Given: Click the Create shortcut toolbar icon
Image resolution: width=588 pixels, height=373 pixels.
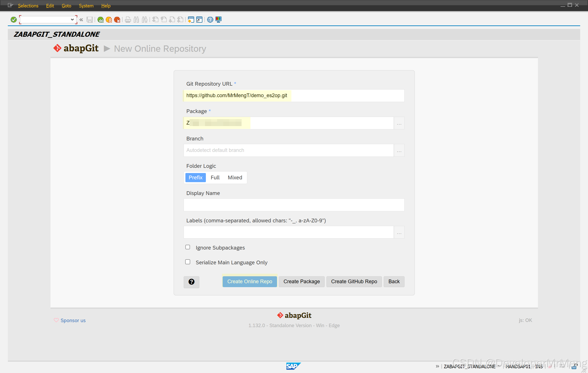Looking at the screenshot, I should tap(199, 20).
